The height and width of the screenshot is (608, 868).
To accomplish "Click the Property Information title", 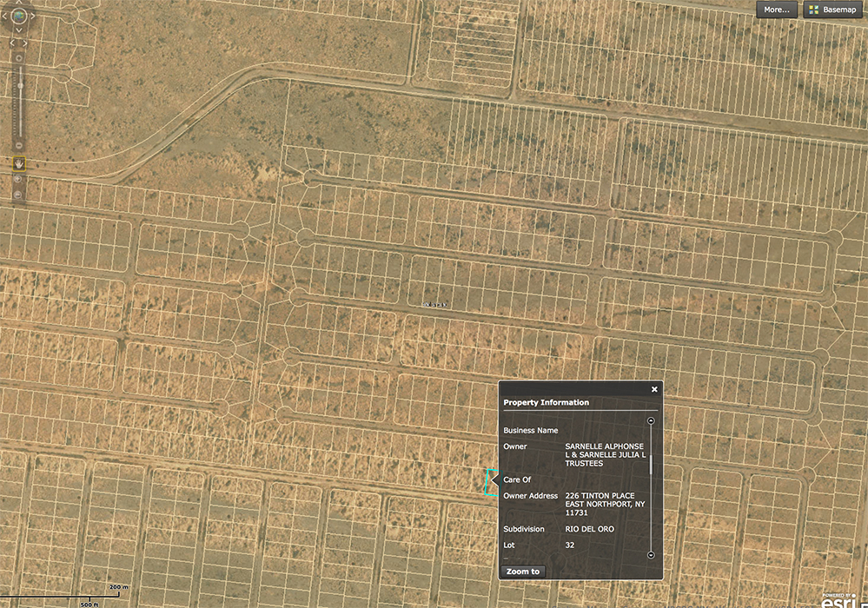I will coord(546,402).
